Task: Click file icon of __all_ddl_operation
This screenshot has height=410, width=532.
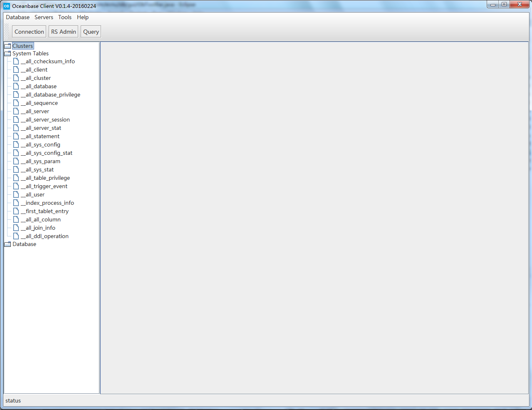Action: point(16,236)
